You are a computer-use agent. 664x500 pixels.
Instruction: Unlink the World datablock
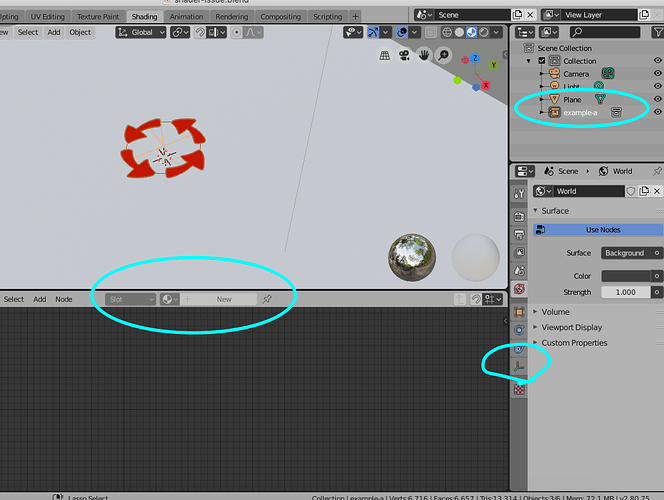click(657, 191)
